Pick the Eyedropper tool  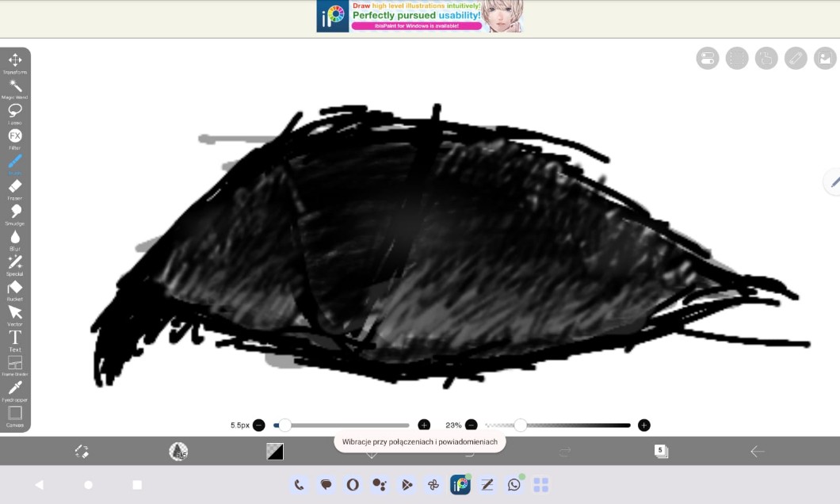coord(15,388)
